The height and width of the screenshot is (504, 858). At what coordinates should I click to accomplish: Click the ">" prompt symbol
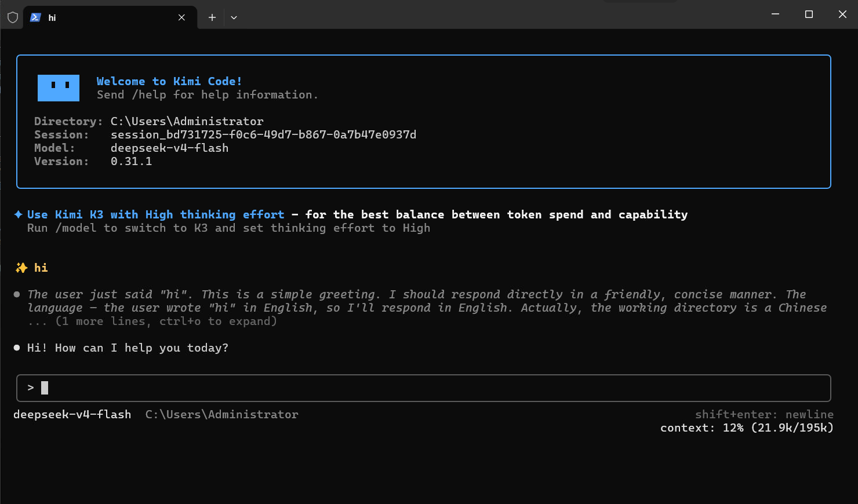point(31,388)
